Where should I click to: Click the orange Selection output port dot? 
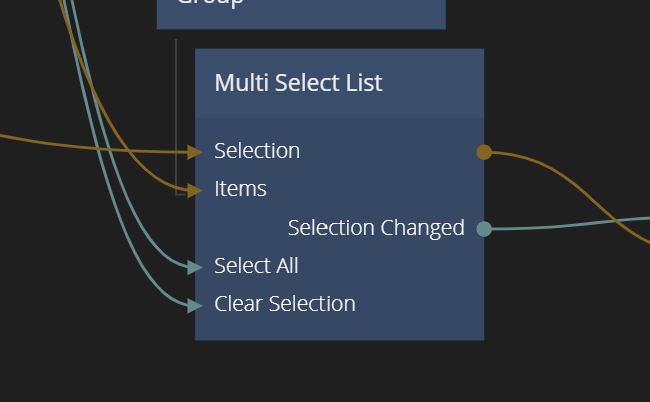(x=484, y=152)
